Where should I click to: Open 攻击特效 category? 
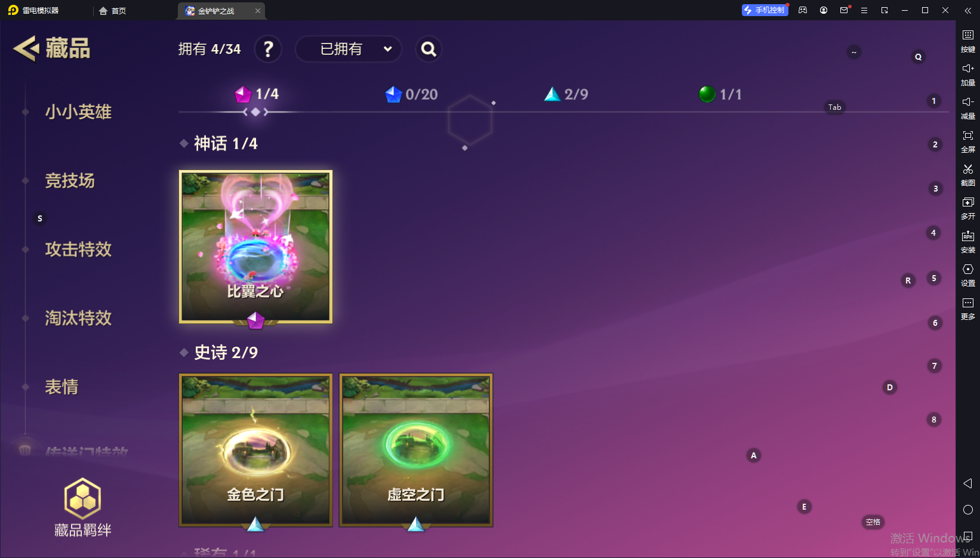pos(78,249)
